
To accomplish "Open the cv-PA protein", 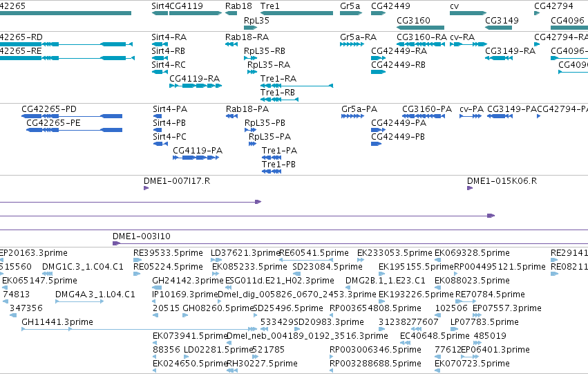I will click(471, 116).
